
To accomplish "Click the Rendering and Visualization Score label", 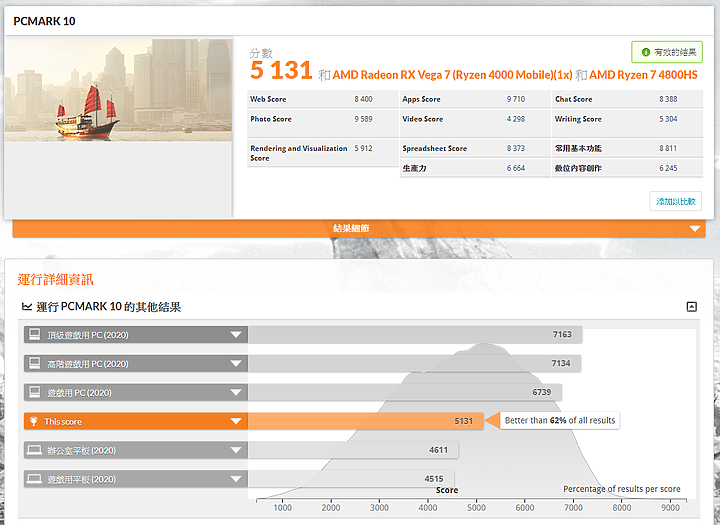I will tap(298, 153).
